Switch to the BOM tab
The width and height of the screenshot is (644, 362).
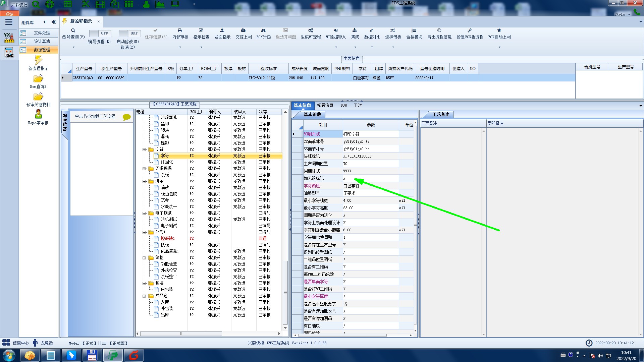coord(344,105)
